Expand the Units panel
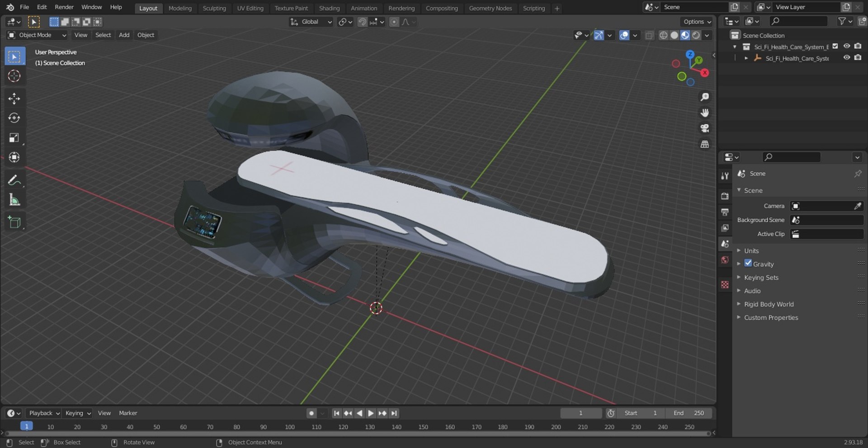Image resolution: width=868 pixels, height=448 pixels. coord(751,250)
